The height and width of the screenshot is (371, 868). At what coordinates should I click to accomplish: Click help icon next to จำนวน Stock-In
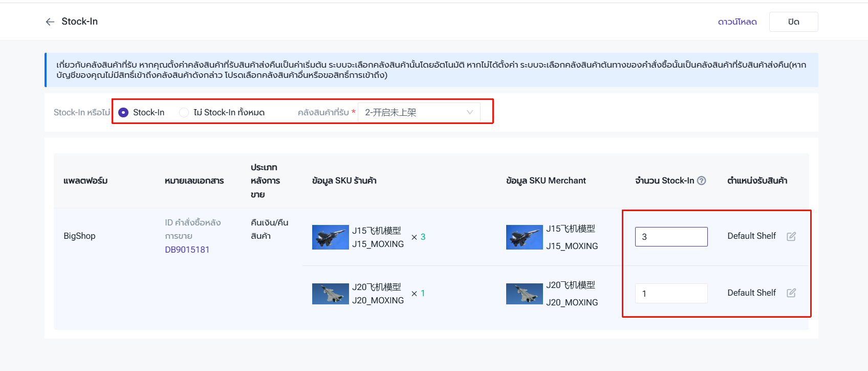tap(702, 180)
